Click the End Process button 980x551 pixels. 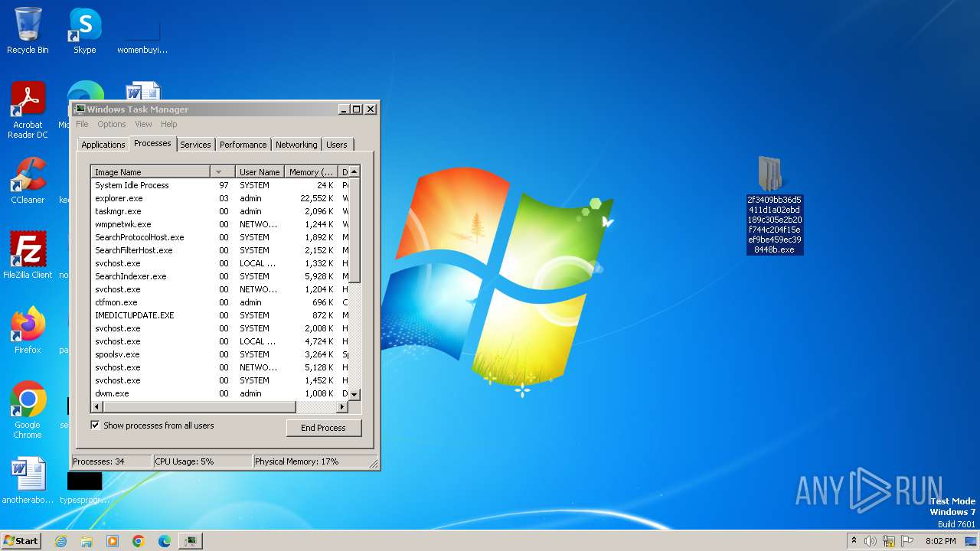coord(323,428)
